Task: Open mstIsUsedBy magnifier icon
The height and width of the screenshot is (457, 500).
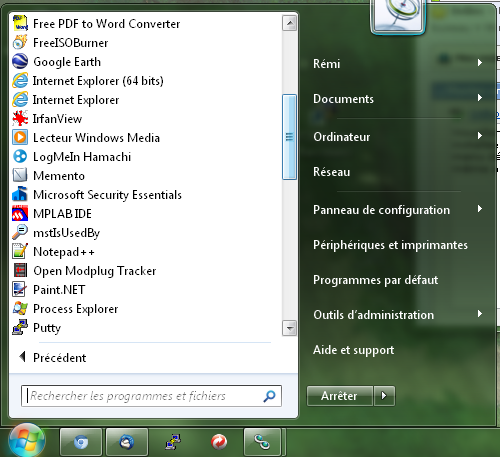Action: tap(20, 233)
